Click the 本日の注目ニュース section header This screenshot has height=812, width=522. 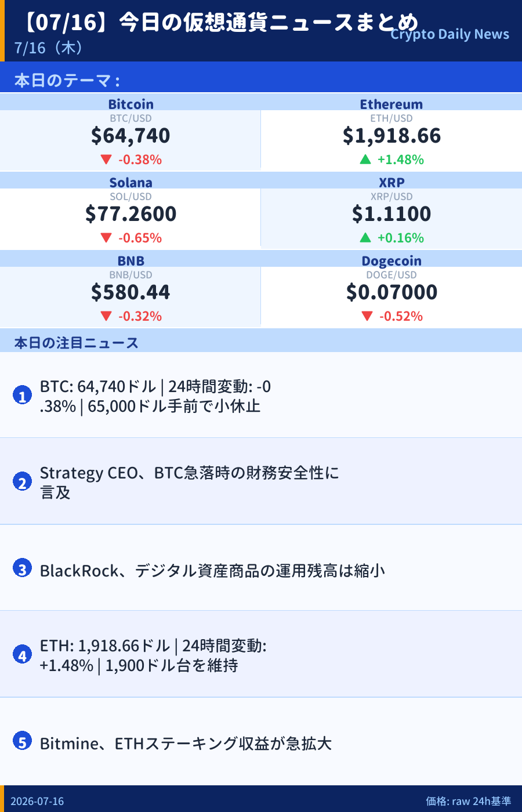[x=77, y=343]
